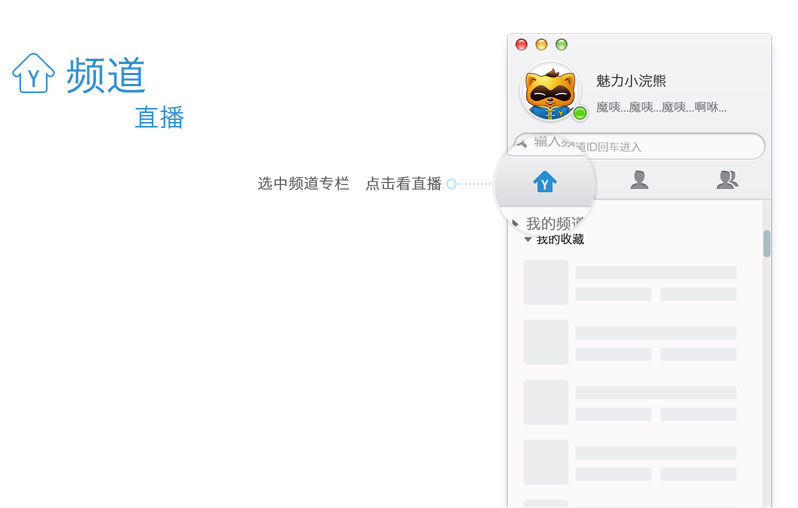This screenshot has height=508, width=798.
Task: Expand the 我的频道 tree section
Action: (516, 223)
